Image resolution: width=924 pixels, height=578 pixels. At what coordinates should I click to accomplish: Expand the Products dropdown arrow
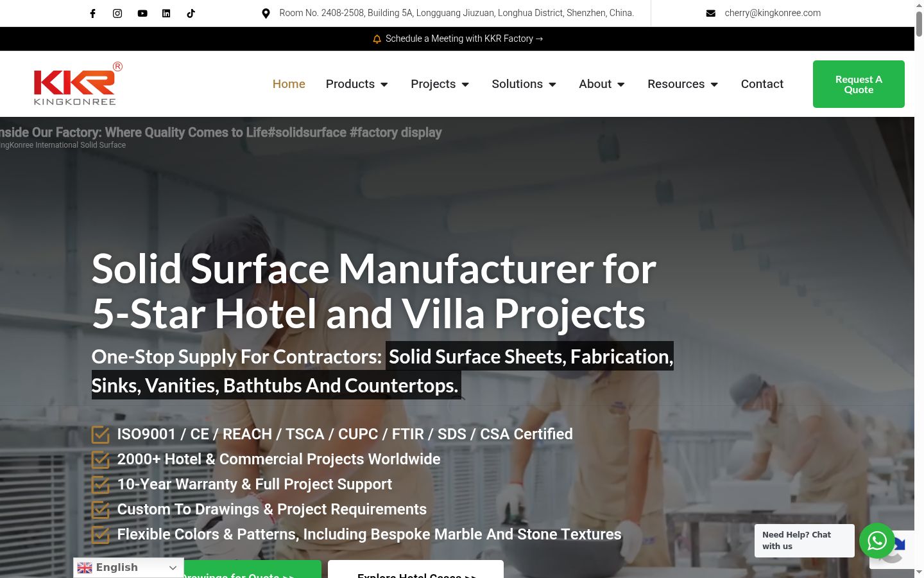pyautogui.click(x=384, y=84)
